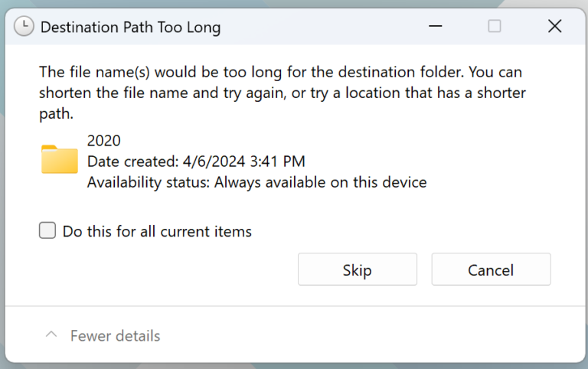This screenshot has width=588, height=369.
Task: Click the clock icon in the title bar
Action: click(24, 27)
